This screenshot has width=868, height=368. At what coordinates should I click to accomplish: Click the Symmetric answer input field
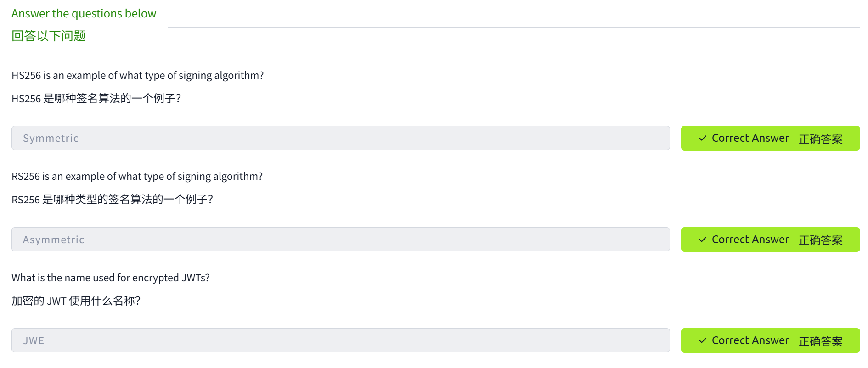click(340, 138)
